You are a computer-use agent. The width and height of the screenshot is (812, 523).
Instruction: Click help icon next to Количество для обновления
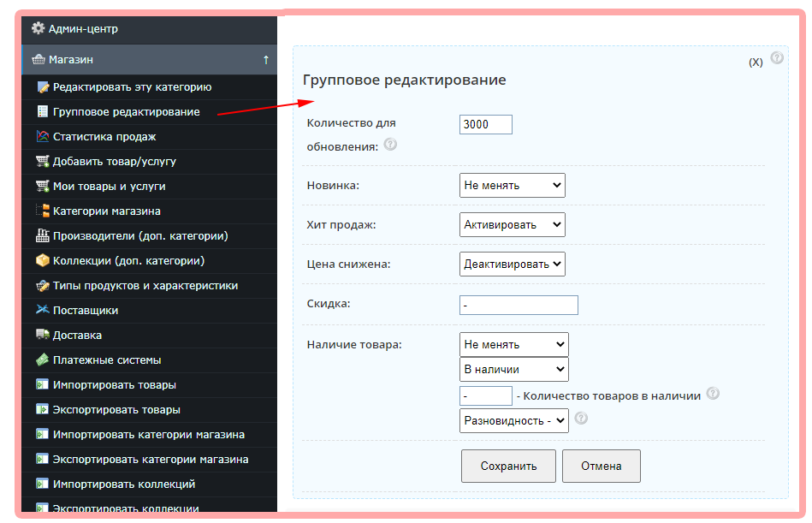pos(390,145)
